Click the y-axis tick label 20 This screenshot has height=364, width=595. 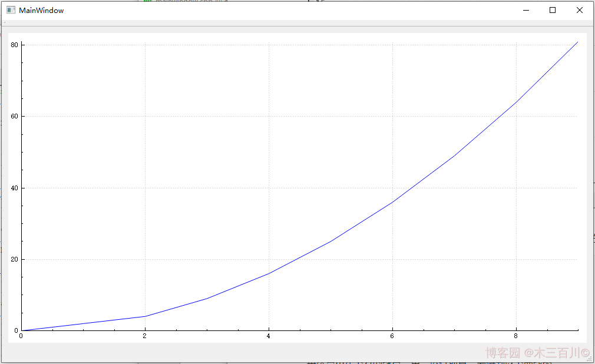coord(15,259)
